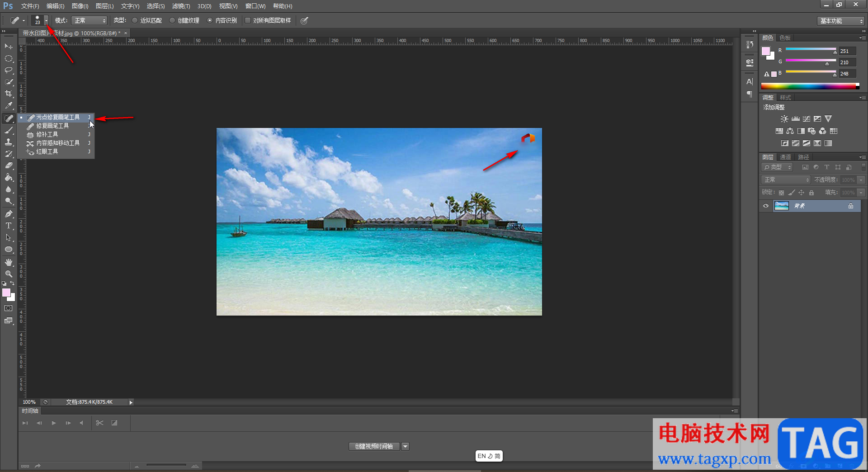
Task: Select the Quick Selection tool
Action: click(9, 82)
